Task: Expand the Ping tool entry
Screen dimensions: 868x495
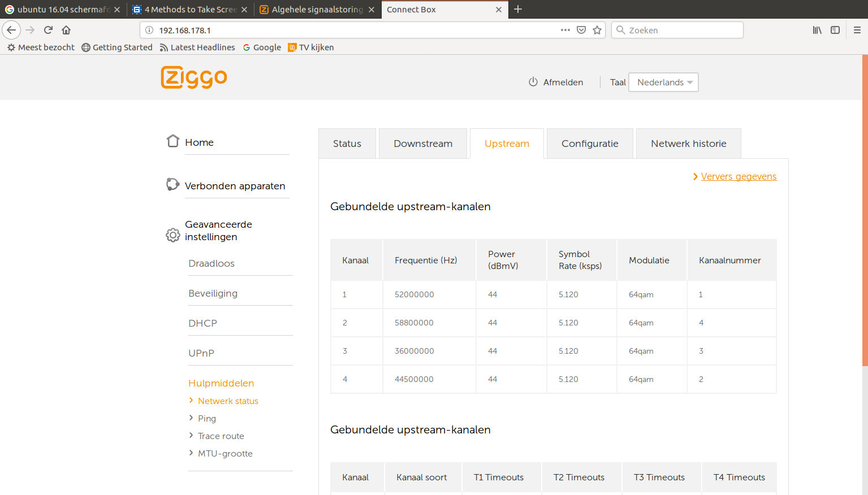Action: [x=207, y=419]
